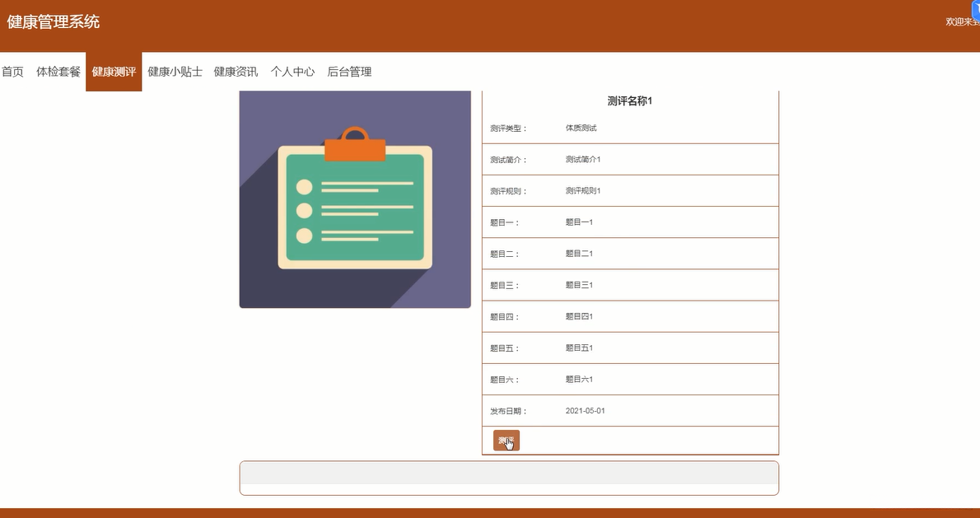Click the 测评规则1 text in the table
Viewport: 980px width, 518px height.
click(x=581, y=190)
